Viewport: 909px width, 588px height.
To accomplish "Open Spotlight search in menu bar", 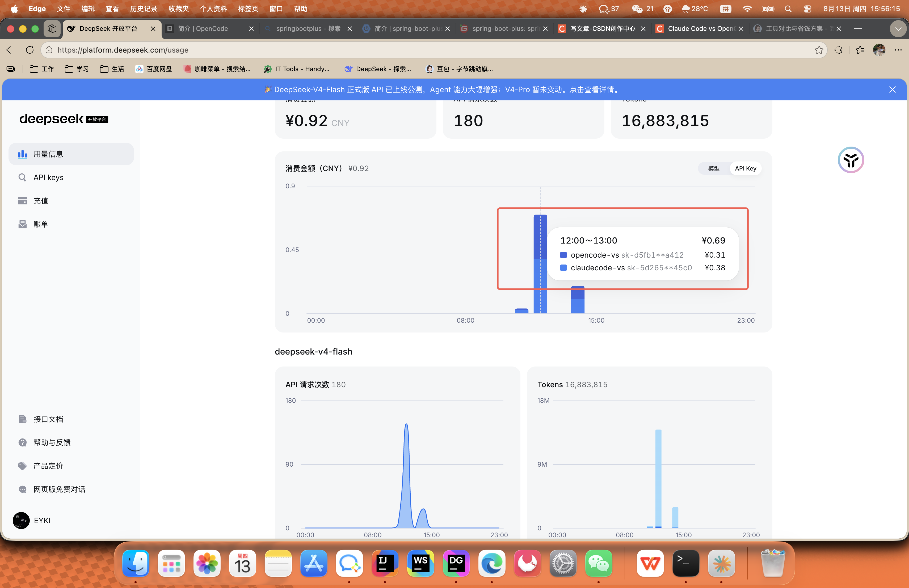I will coord(788,9).
